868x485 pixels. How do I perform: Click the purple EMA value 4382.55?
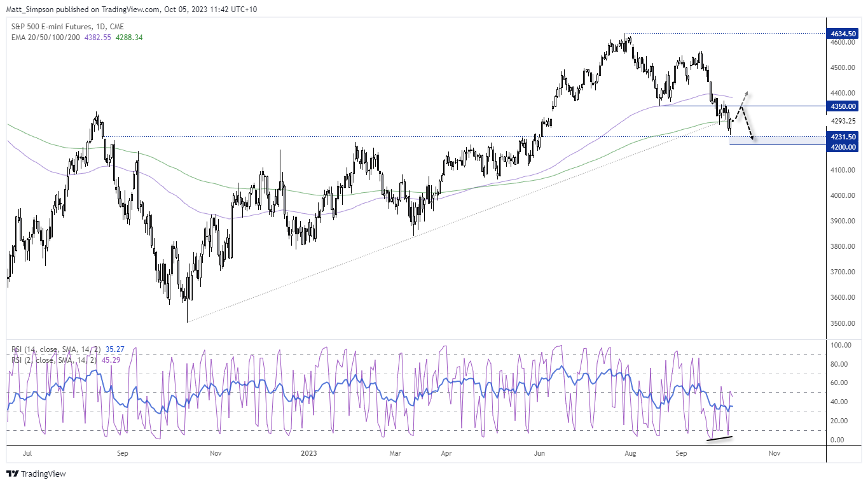(99, 38)
